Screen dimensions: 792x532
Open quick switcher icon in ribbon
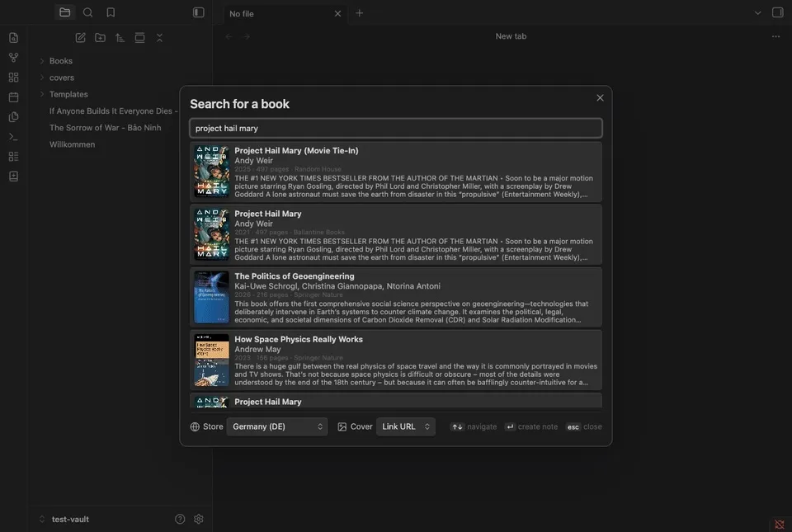point(14,38)
